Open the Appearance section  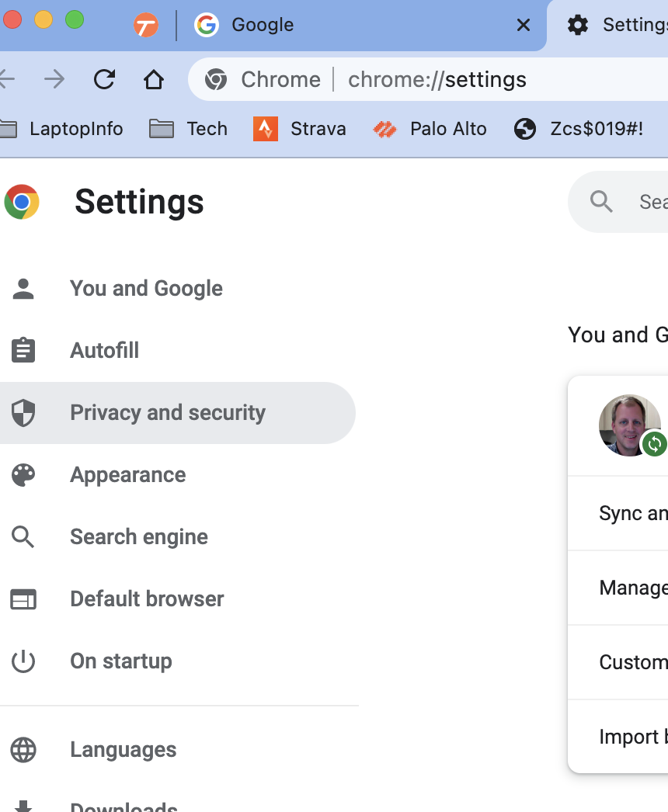(x=178, y=475)
